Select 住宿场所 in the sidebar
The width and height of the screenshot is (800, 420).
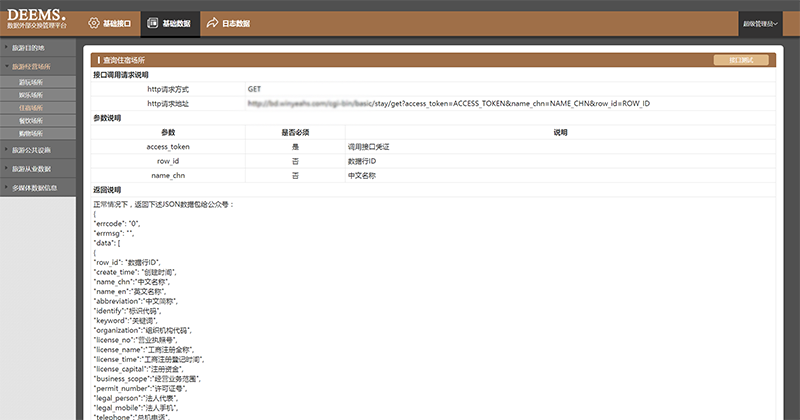tap(31, 107)
